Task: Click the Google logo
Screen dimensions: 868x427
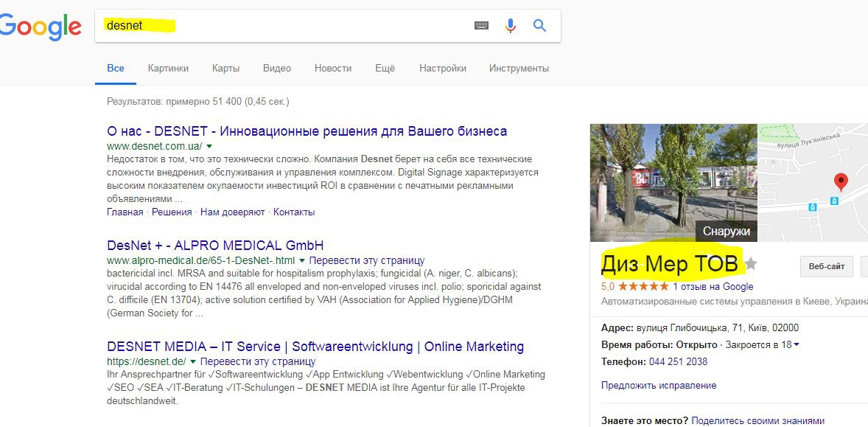Action: [41, 27]
